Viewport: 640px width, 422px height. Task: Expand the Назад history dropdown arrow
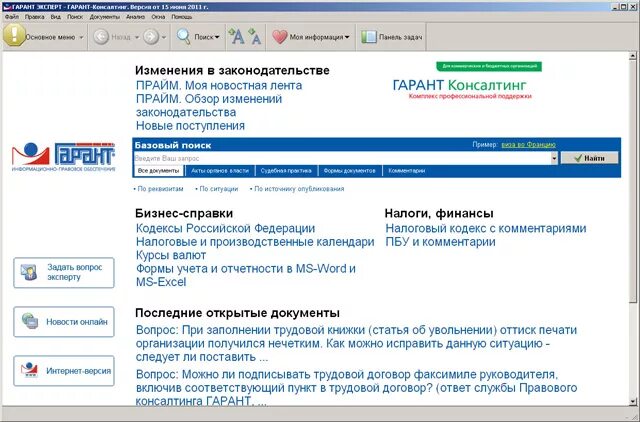pyautogui.click(x=137, y=38)
